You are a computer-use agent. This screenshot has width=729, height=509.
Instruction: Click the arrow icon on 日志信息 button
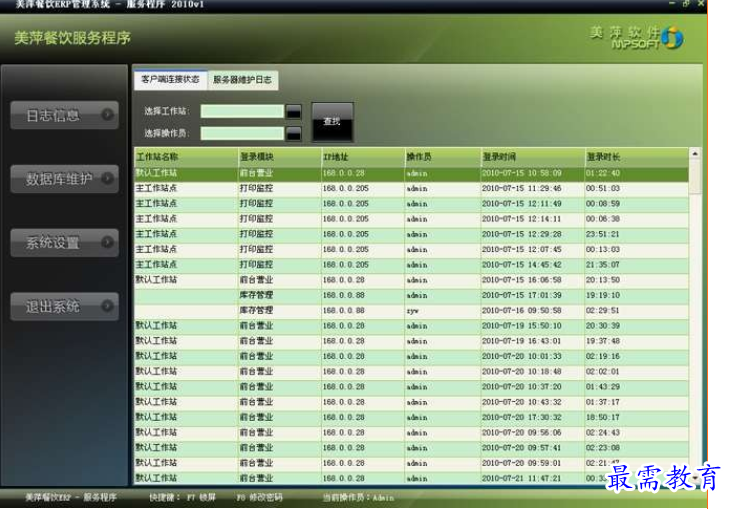(x=107, y=114)
